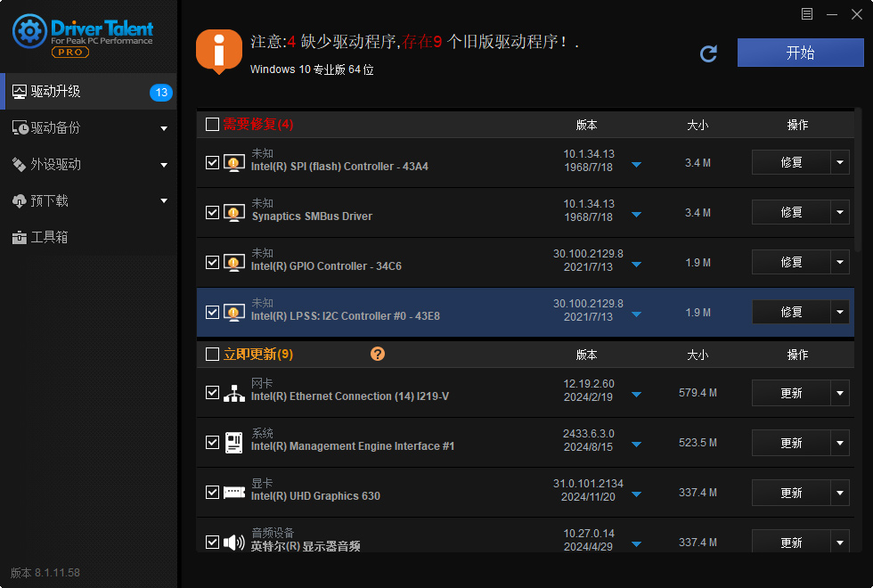Toggle the 需要修复(4) select-all checkbox
873x588 pixels.
(212, 125)
